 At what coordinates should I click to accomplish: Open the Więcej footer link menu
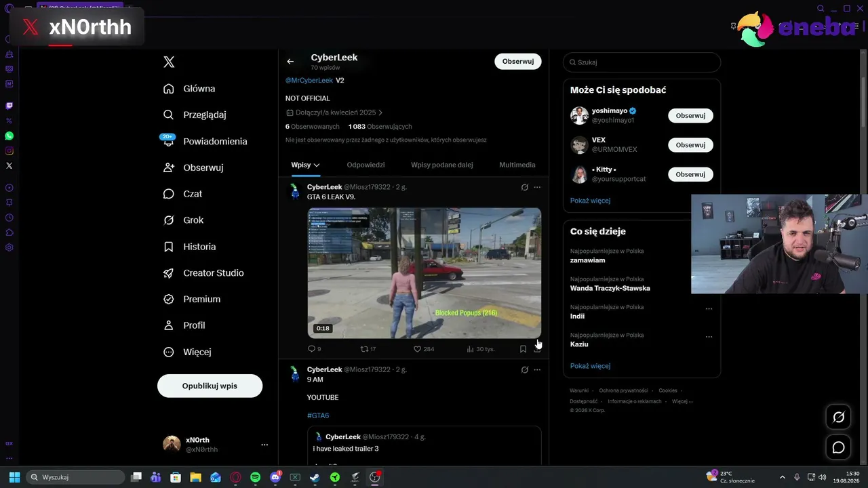(x=682, y=401)
